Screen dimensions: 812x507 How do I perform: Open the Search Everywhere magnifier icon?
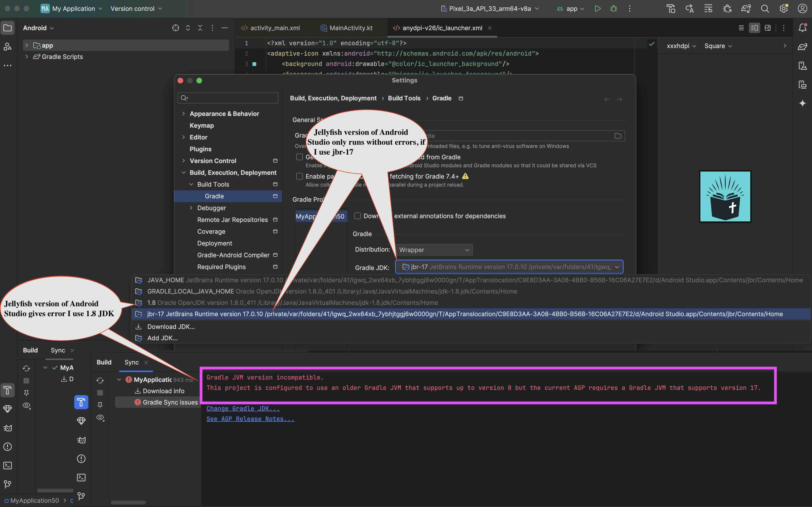(765, 9)
